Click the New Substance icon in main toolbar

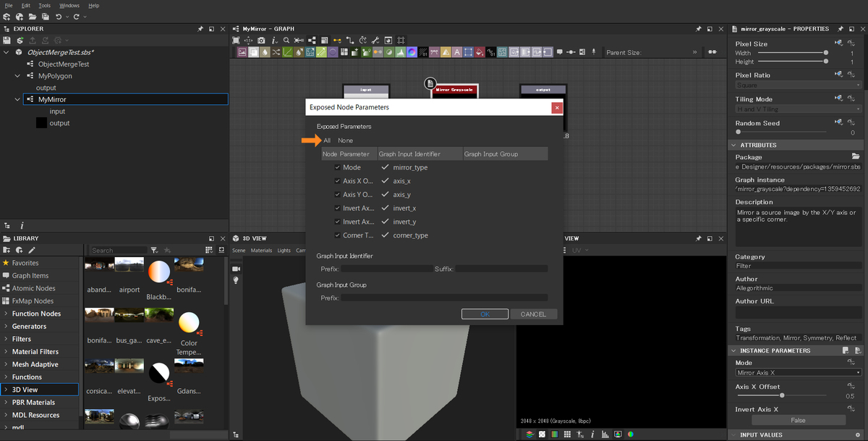click(x=7, y=16)
